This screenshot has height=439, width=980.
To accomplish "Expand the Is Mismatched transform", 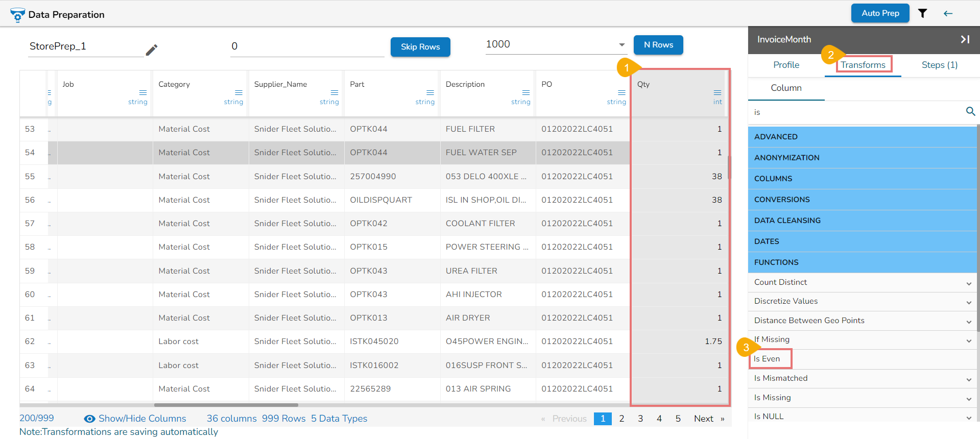I will (x=968, y=379).
